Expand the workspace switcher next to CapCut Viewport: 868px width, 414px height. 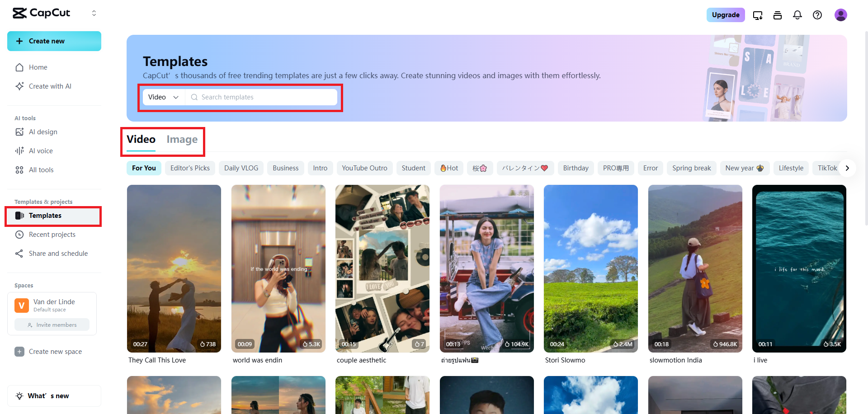pos(94,13)
